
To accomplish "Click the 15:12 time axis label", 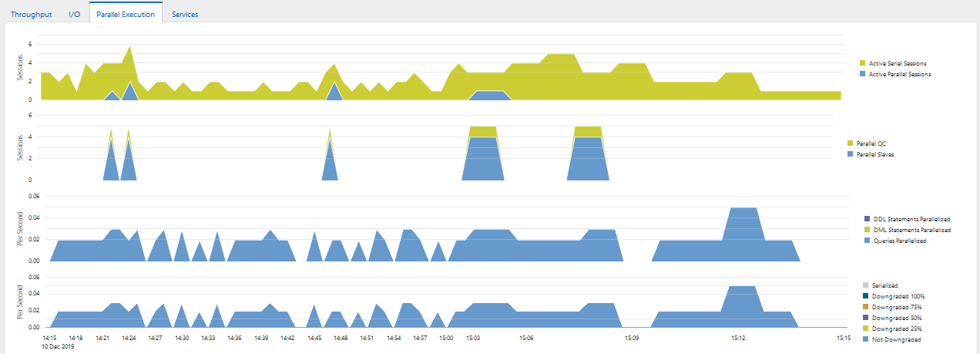I will point(737,338).
